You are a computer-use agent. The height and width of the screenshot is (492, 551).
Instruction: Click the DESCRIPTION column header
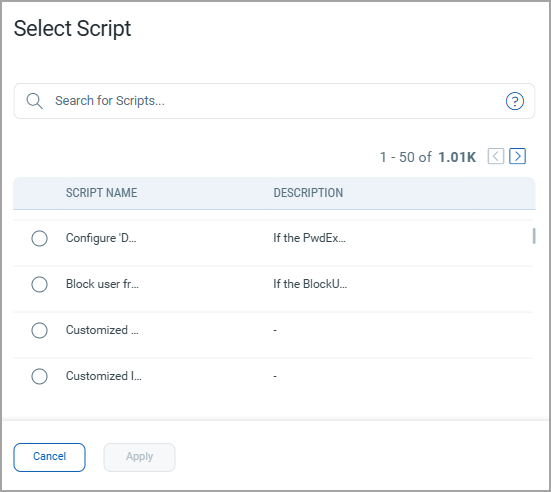(308, 193)
